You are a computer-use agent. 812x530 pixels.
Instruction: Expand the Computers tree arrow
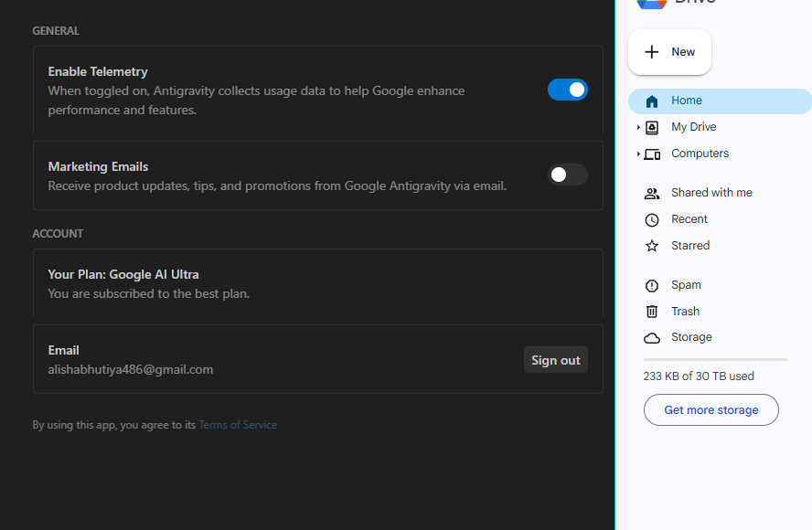click(638, 154)
